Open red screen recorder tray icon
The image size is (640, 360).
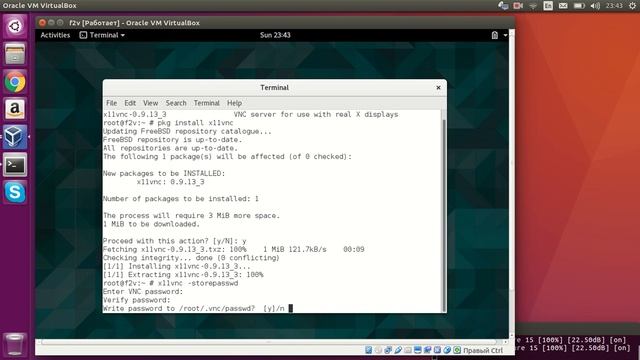point(518,5)
